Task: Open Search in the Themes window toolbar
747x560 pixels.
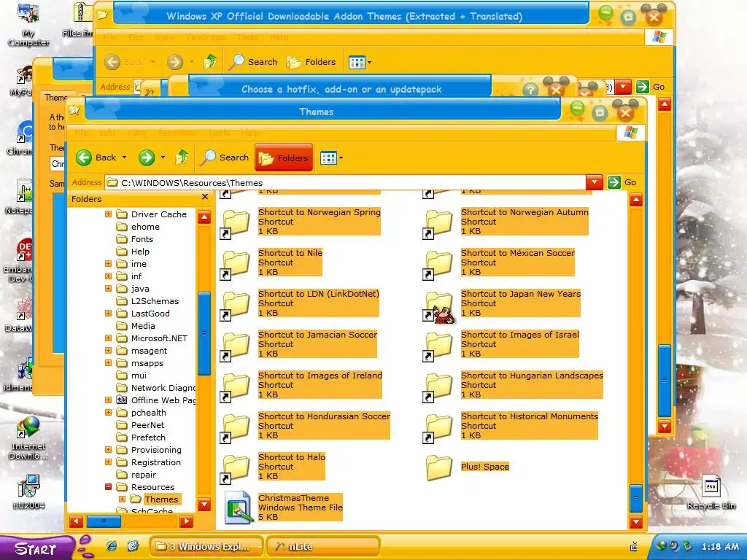Action: 225,157
